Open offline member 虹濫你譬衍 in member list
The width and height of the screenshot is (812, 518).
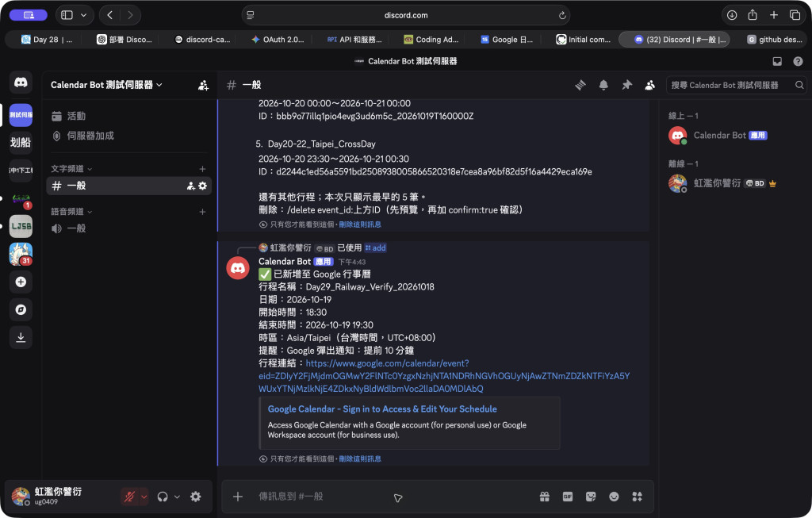click(x=730, y=183)
